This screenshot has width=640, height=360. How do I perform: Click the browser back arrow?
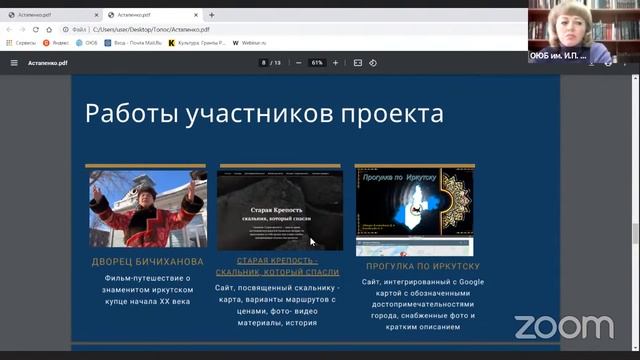(x=9, y=29)
